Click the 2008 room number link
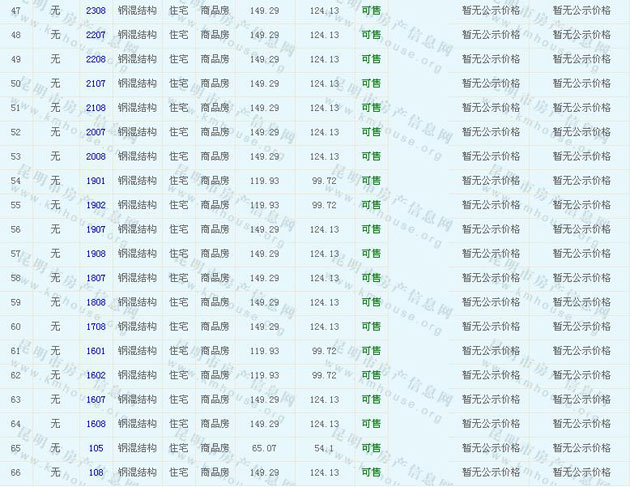The image size is (630, 487). (x=96, y=156)
